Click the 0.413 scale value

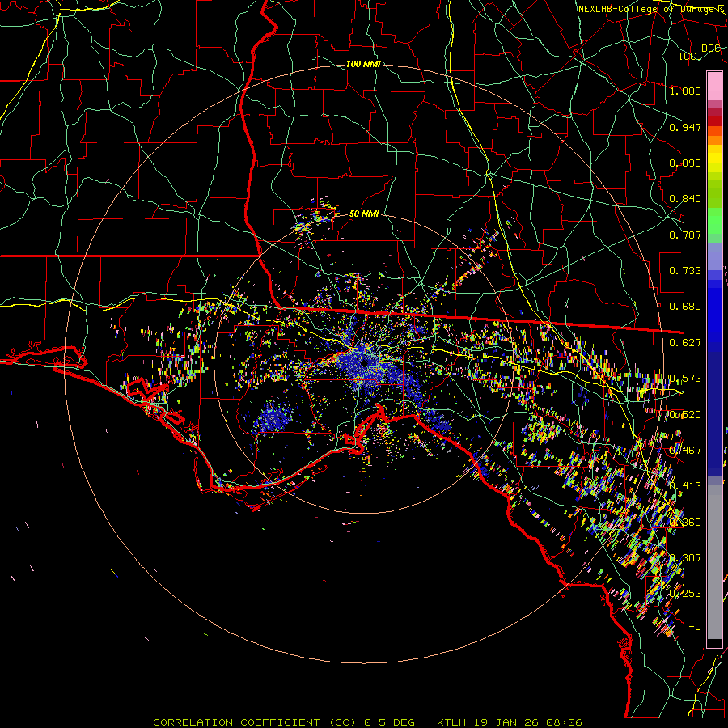coord(685,485)
